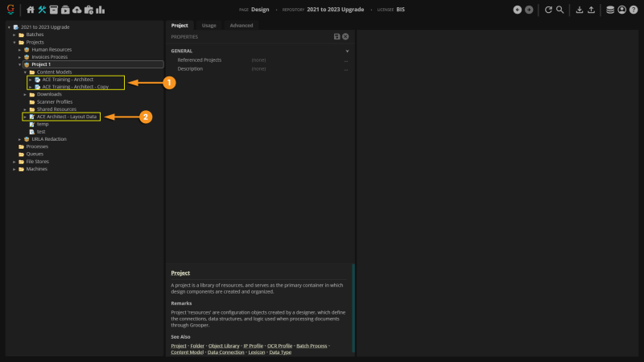644x362 pixels.
Task: Expand the URLA Redaction arrow
Action: (19, 139)
